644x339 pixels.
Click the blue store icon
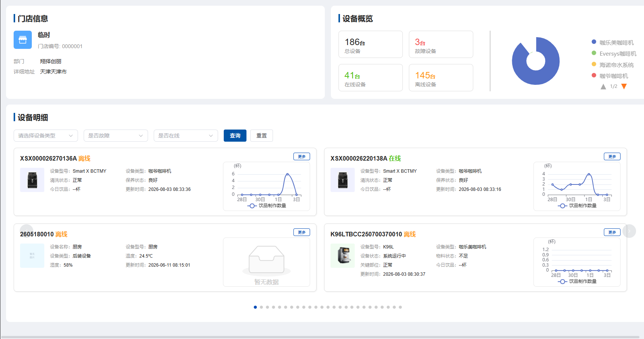tap(23, 40)
